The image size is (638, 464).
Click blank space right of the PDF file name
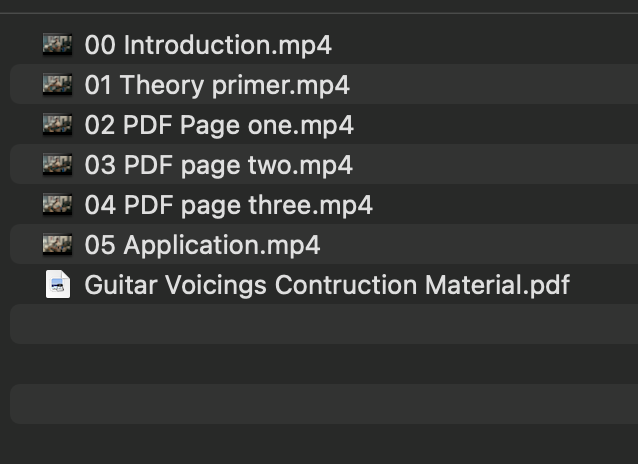603,285
